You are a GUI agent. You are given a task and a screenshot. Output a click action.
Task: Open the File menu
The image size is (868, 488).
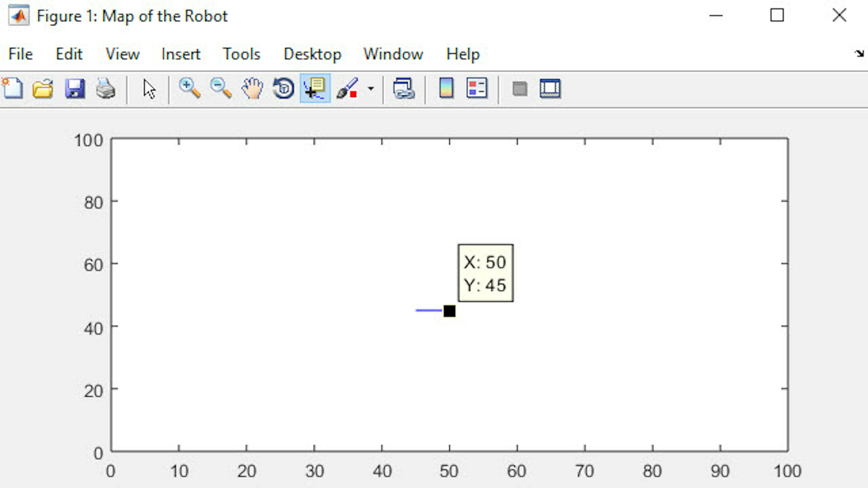21,54
